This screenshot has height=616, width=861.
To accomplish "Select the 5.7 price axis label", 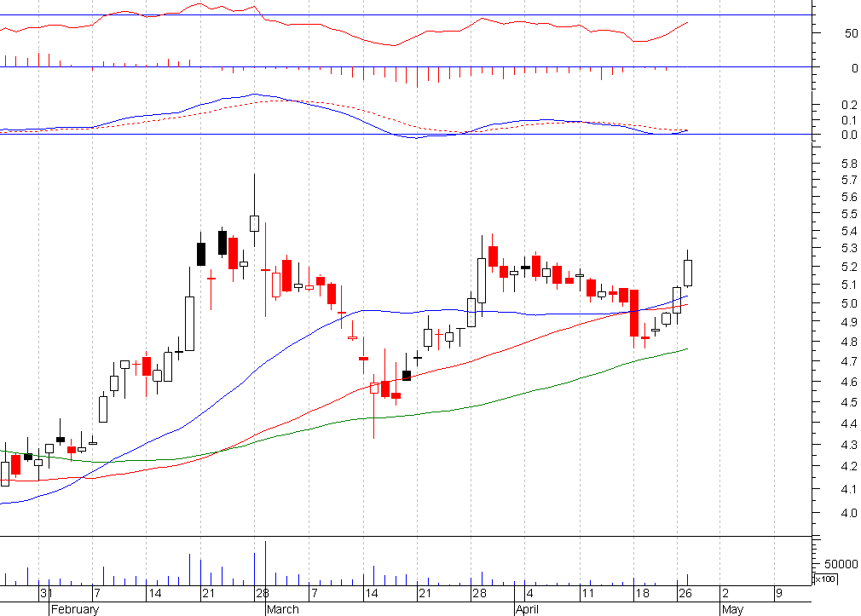I will (x=849, y=180).
